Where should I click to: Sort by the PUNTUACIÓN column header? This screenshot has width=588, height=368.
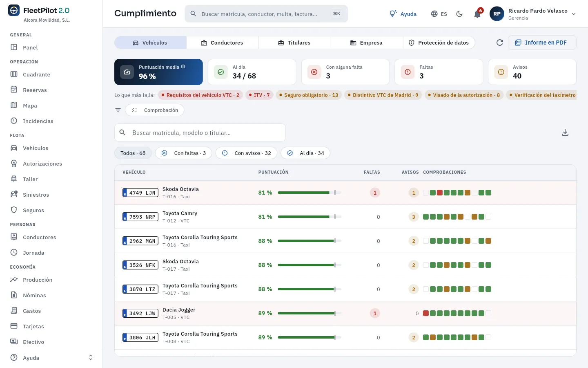(273, 172)
